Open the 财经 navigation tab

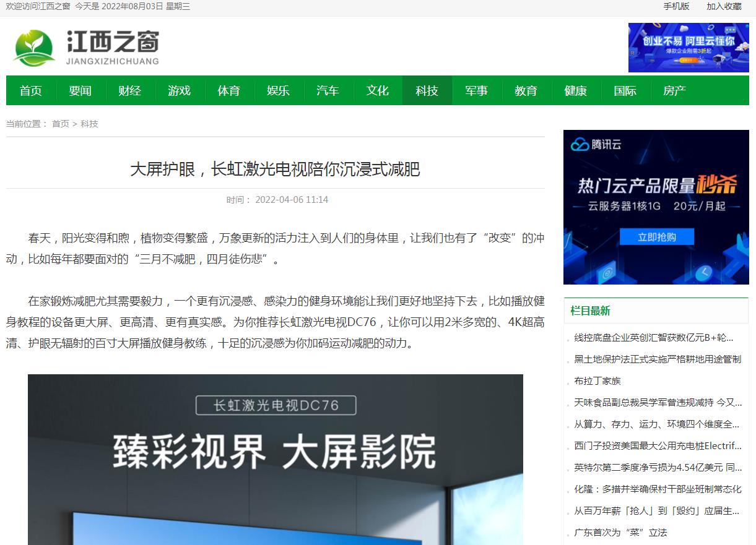pyautogui.click(x=130, y=91)
